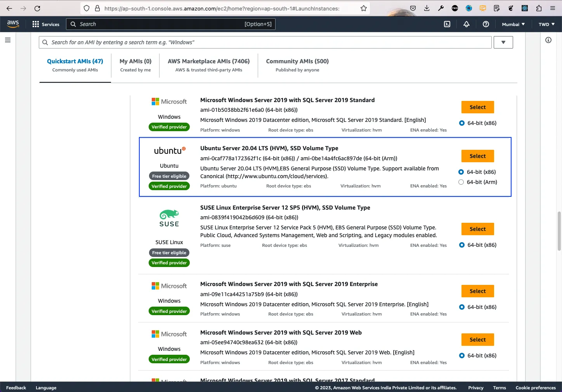Screen dimensions: 562x392
Task: Select the SQL Server 2019 Web AMI
Action: click(477, 340)
